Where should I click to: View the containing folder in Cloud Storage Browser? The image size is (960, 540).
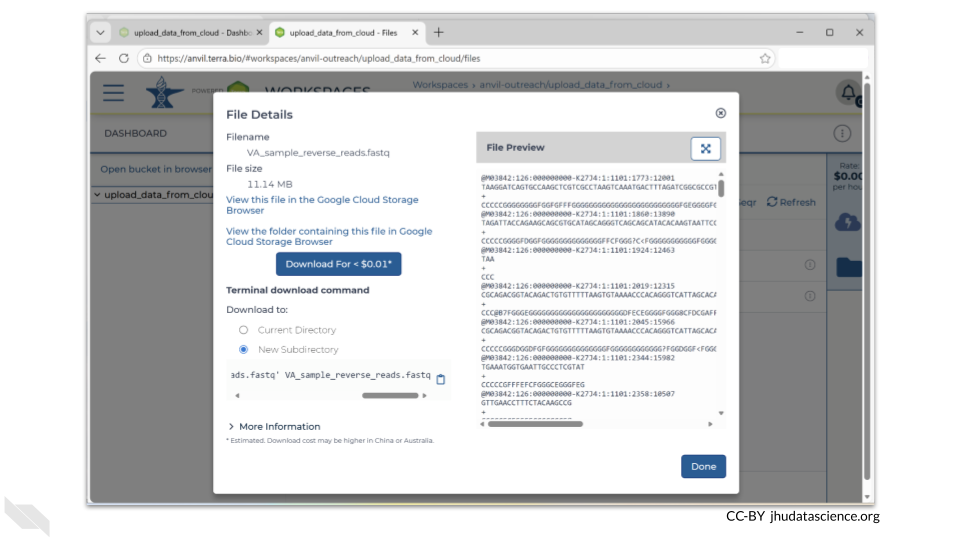click(x=329, y=236)
